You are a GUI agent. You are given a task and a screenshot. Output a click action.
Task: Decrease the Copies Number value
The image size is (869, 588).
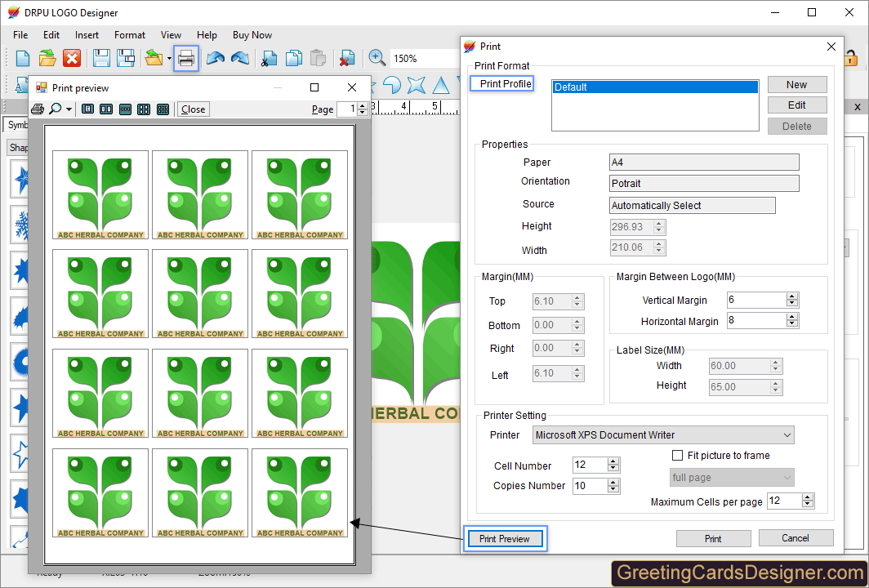pyautogui.click(x=613, y=489)
